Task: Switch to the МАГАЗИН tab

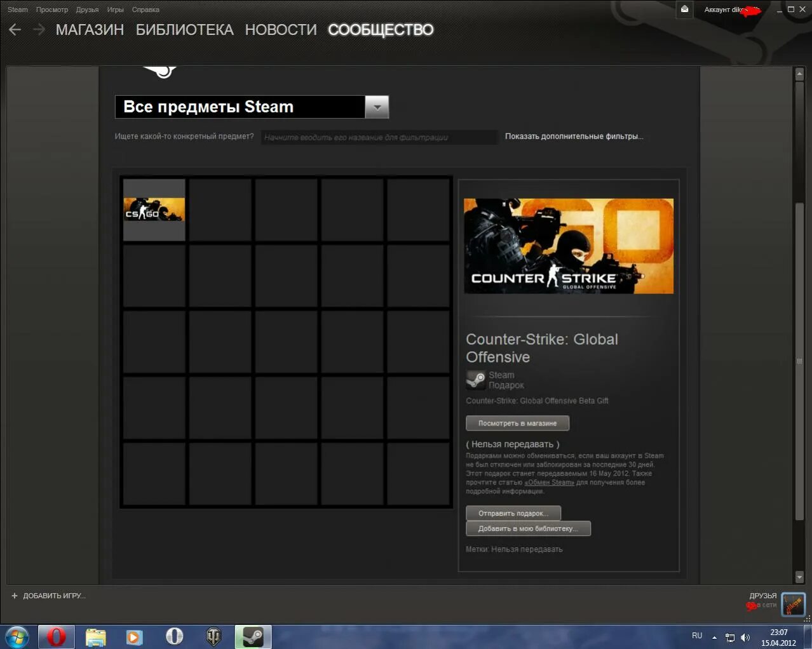Action: tap(90, 30)
